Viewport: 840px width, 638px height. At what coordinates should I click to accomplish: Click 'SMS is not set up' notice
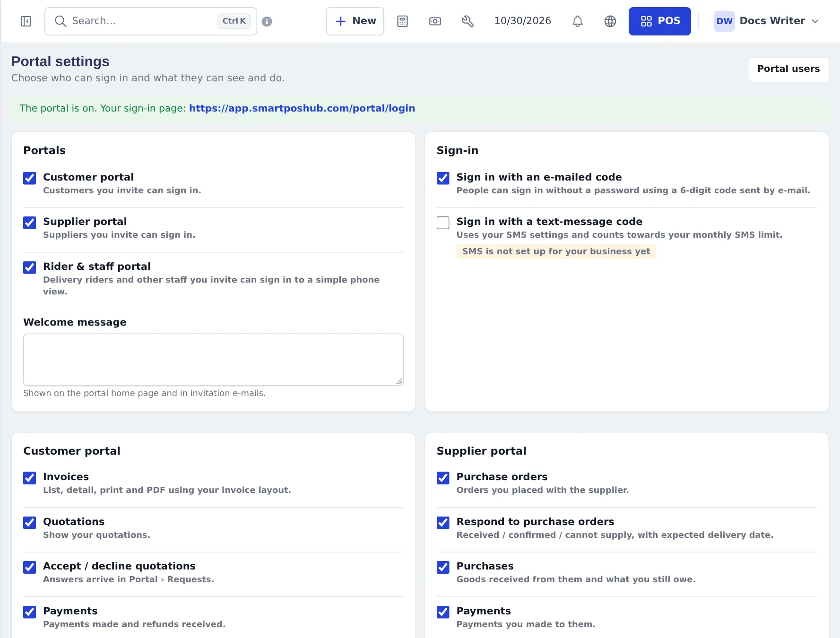pos(556,251)
